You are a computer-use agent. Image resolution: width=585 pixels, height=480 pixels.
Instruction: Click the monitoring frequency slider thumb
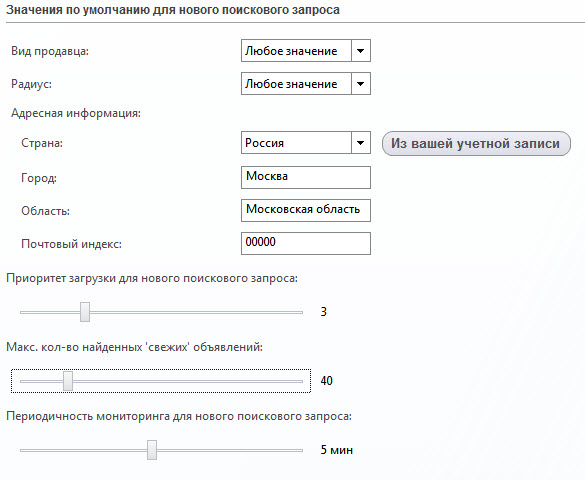coord(152,450)
